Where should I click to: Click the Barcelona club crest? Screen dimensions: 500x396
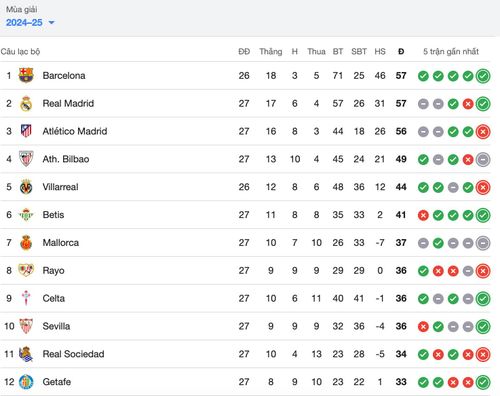26,75
